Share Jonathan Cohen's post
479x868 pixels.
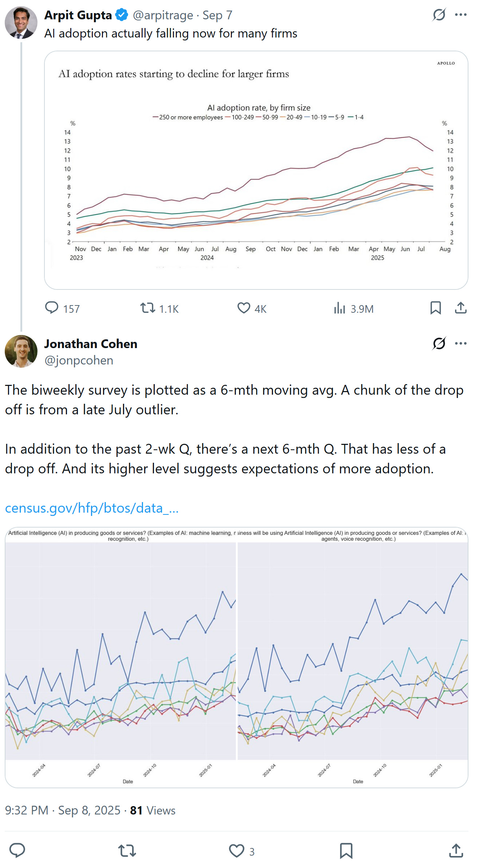pos(456,851)
